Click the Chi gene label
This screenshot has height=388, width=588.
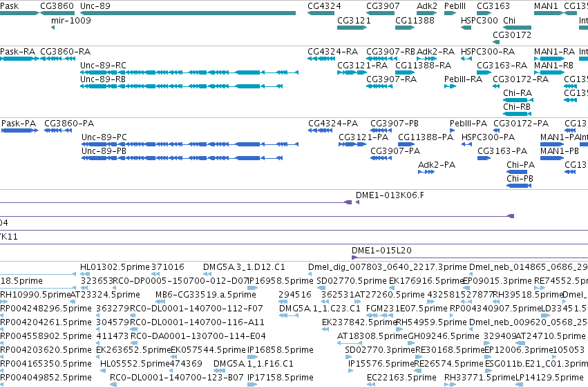(509, 20)
